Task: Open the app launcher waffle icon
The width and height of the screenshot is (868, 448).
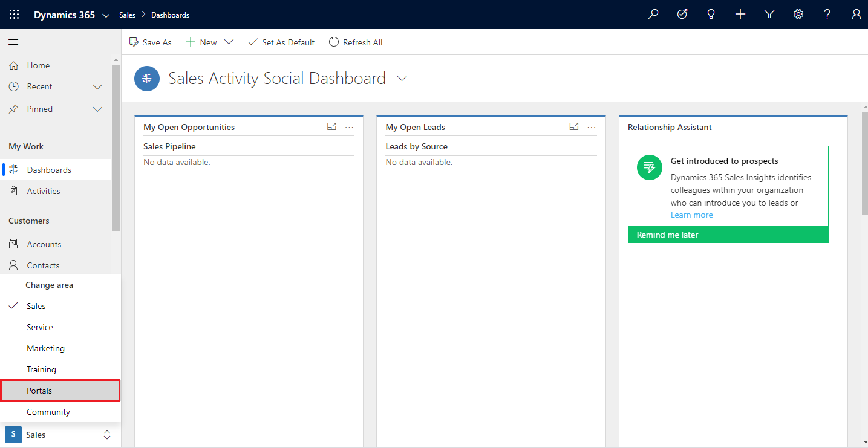Action: point(15,15)
